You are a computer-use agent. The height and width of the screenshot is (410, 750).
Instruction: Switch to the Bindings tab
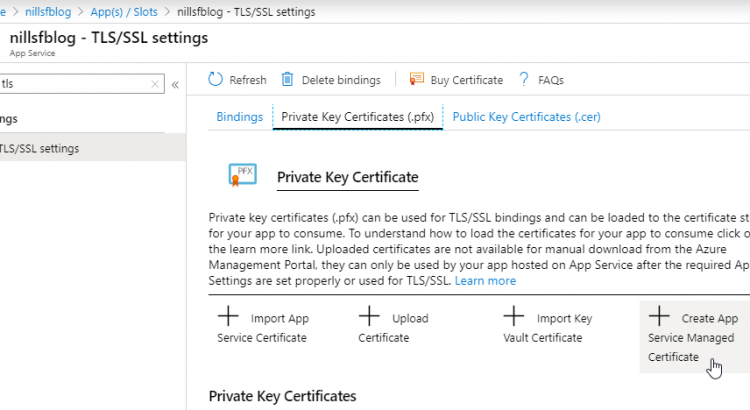(240, 117)
